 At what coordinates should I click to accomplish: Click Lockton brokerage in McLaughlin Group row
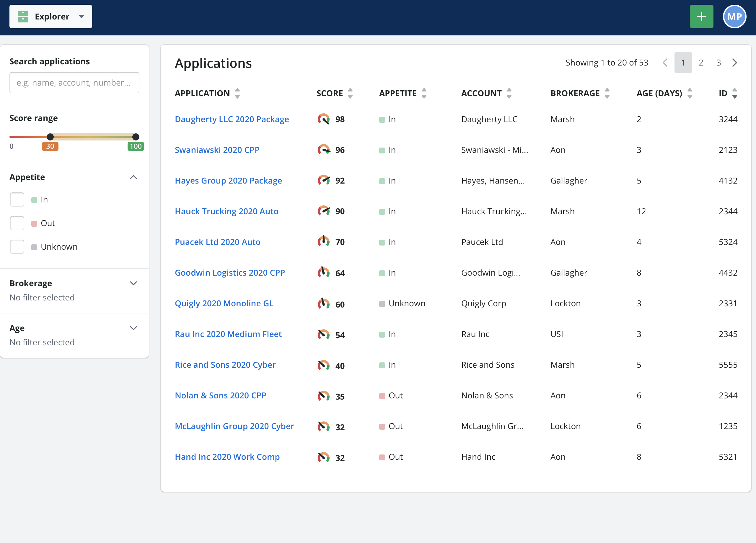point(565,426)
